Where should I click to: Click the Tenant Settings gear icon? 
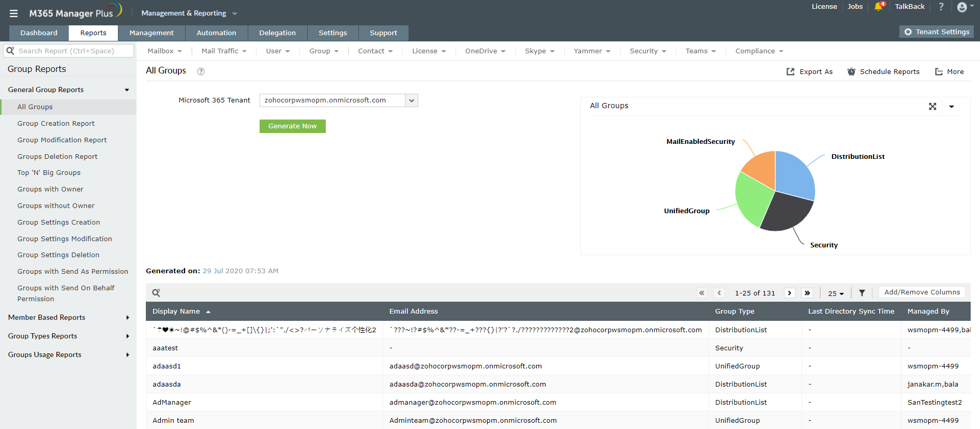point(908,32)
